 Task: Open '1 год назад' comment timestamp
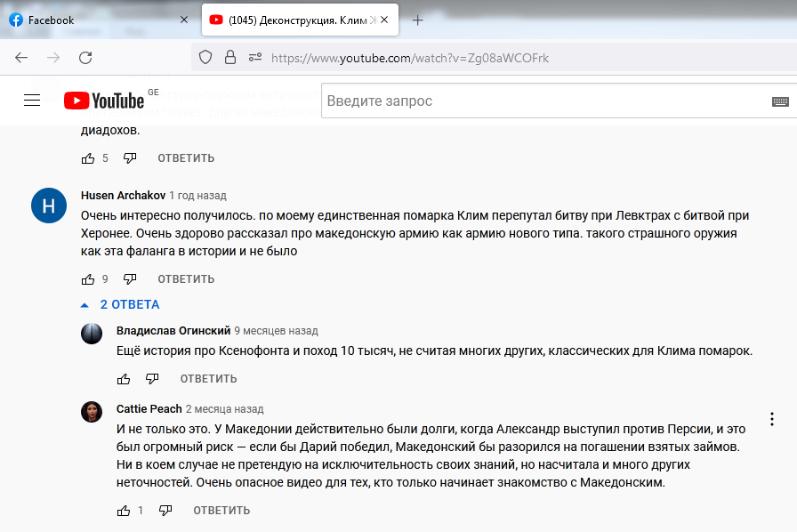(198, 196)
